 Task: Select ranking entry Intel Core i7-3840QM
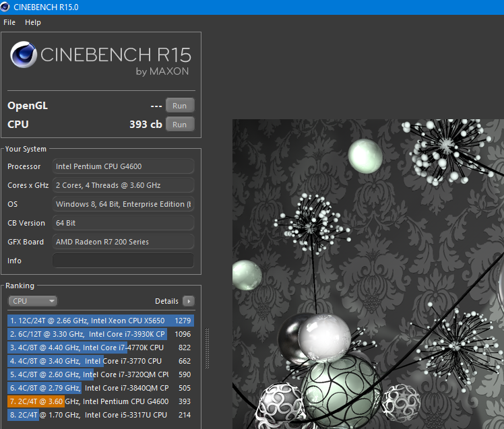point(100,388)
